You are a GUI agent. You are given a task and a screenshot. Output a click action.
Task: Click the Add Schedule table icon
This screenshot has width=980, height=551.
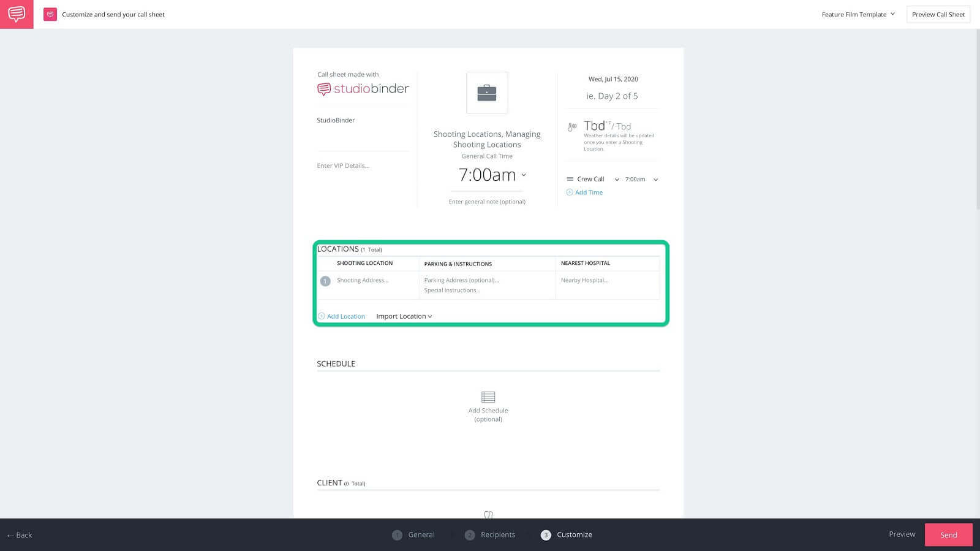point(488,397)
